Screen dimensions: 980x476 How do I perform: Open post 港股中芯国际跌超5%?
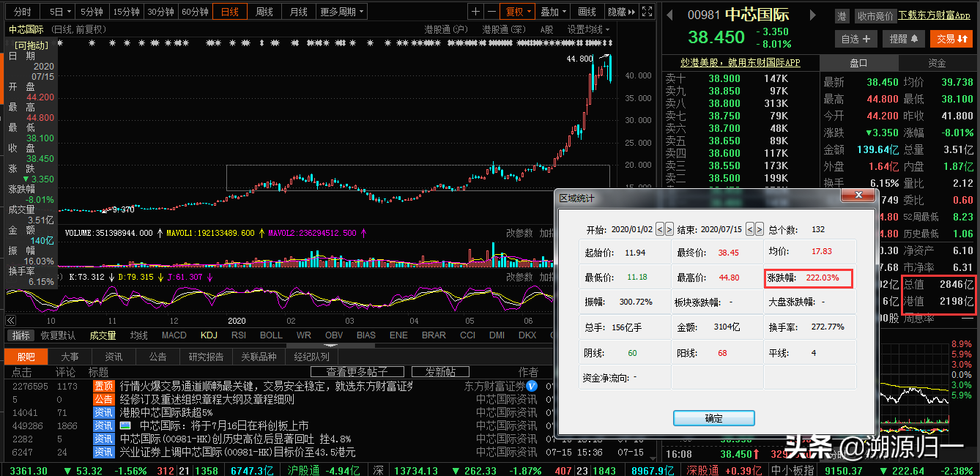166,412
